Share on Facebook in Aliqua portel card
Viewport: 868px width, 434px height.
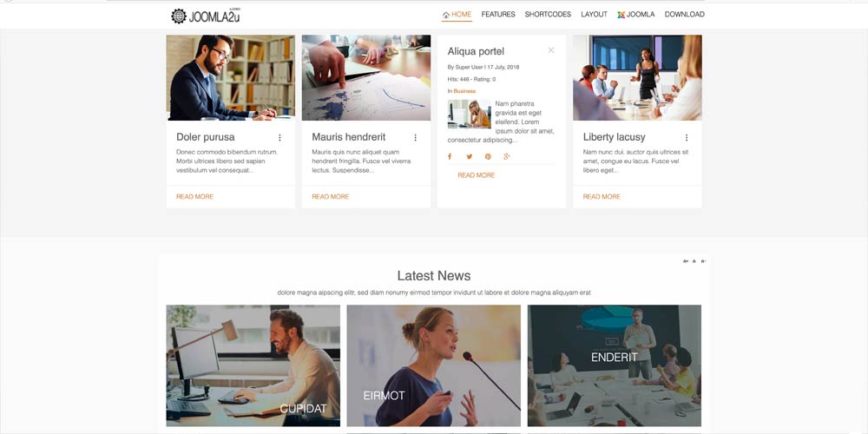(x=450, y=156)
